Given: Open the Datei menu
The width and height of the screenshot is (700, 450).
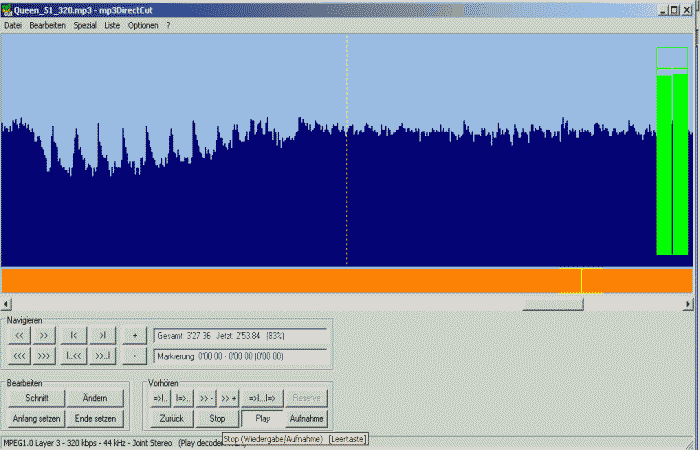Looking at the screenshot, I should coord(12,25).
